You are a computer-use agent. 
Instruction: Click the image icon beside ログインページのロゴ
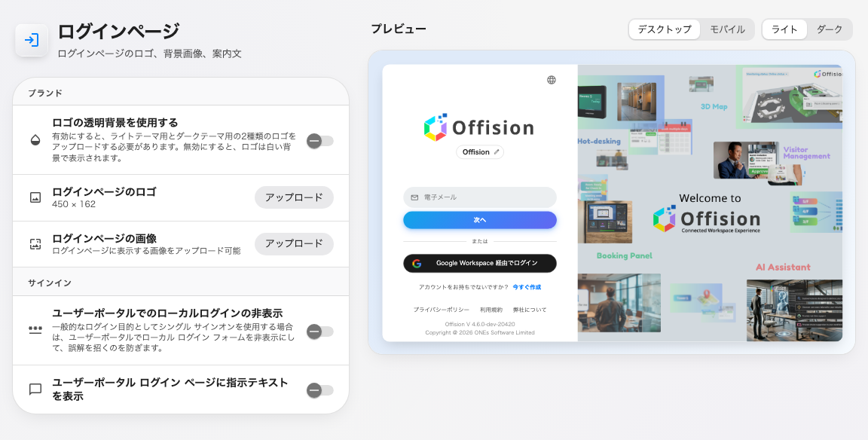pos(35,197)
